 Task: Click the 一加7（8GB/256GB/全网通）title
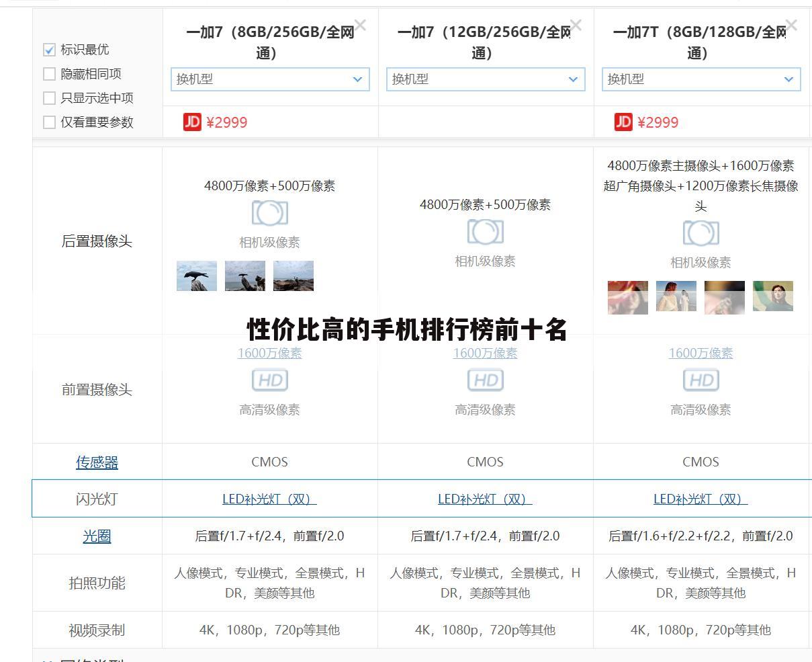point(270,42)
